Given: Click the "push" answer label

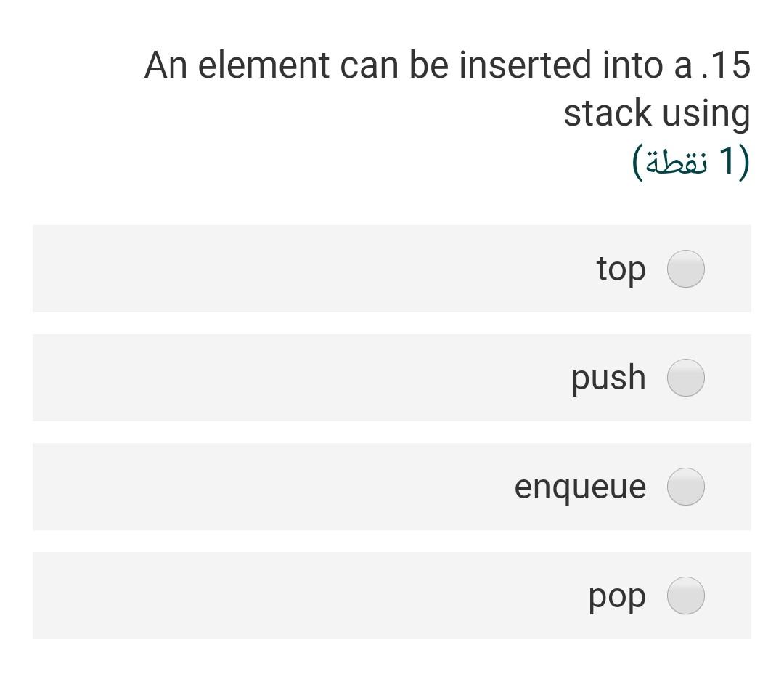Looking at the screenshot, I should pos(608,378).
